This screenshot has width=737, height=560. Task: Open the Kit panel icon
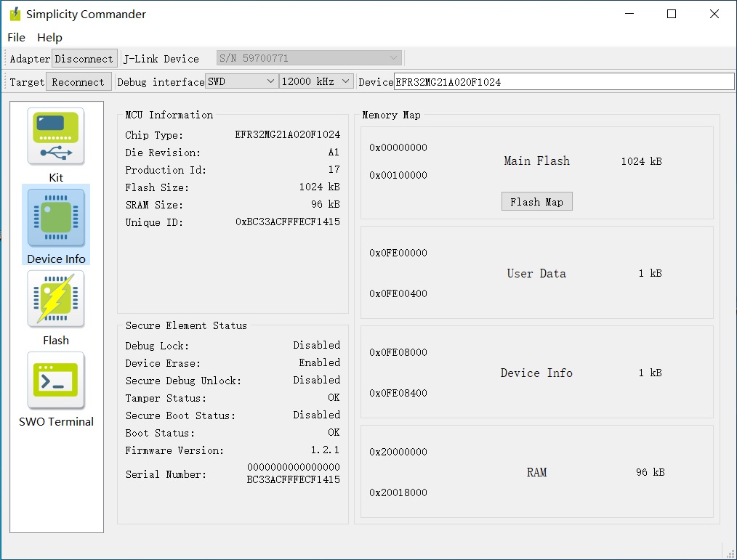[56, 137]
